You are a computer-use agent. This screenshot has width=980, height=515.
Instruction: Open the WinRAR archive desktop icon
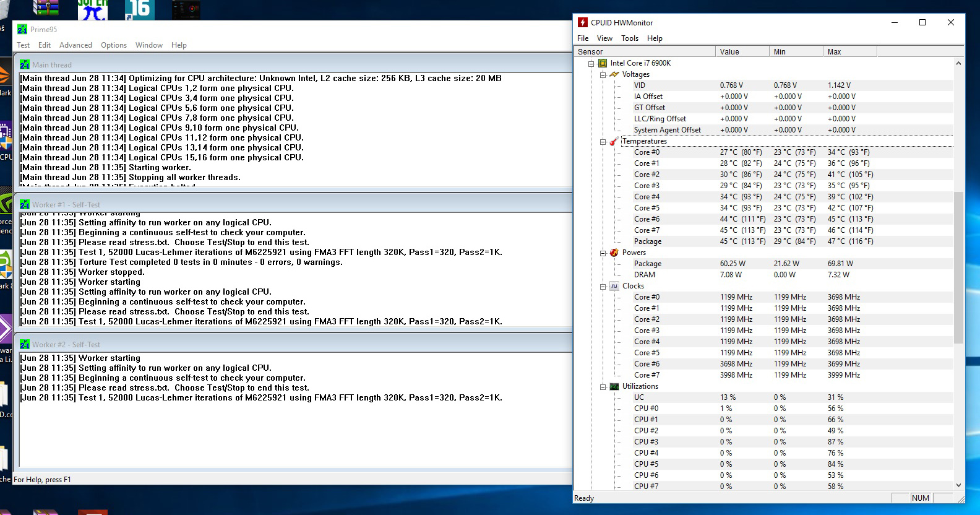[46, 7]
